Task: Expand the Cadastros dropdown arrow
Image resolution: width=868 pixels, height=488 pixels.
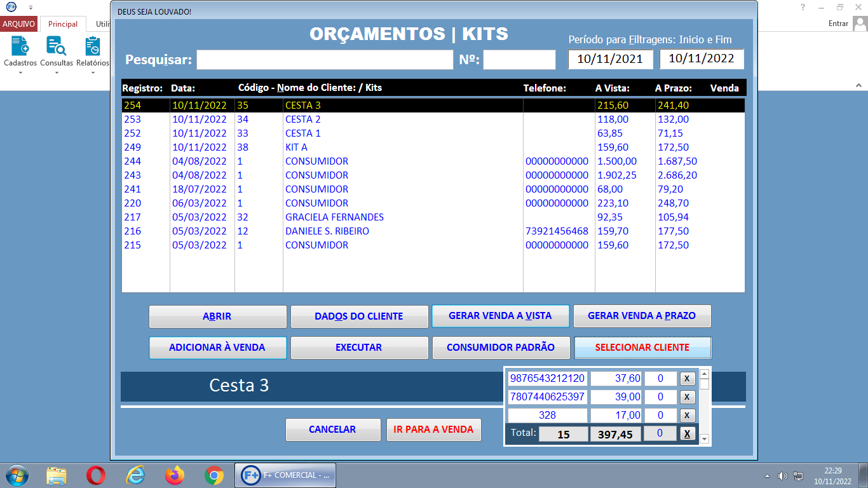Action: click(x=20, y=72)
